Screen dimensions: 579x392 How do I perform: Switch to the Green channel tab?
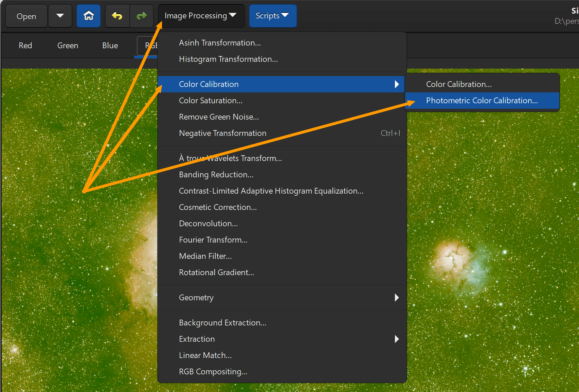pos(68,46)
